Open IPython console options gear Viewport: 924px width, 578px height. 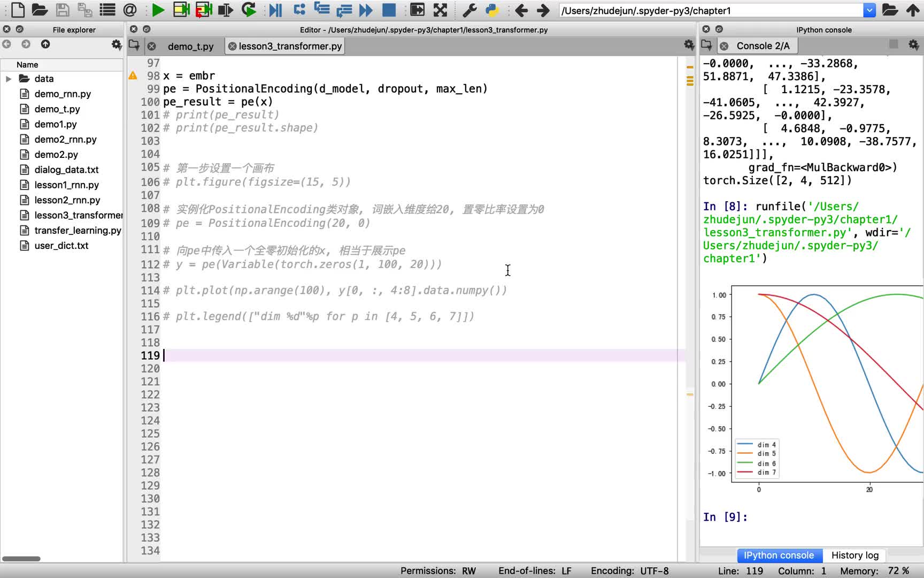(913, 45)
